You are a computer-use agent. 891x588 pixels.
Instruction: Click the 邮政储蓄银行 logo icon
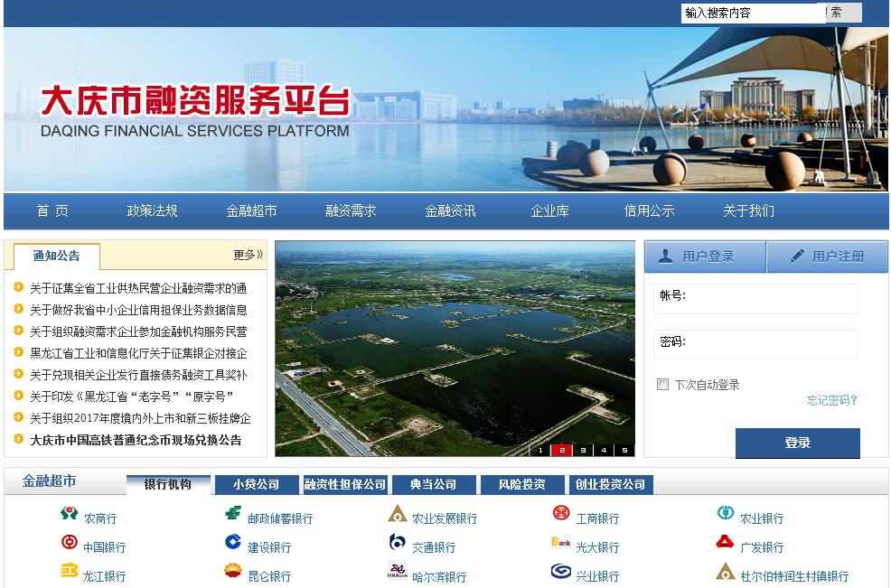click(233, 513)
